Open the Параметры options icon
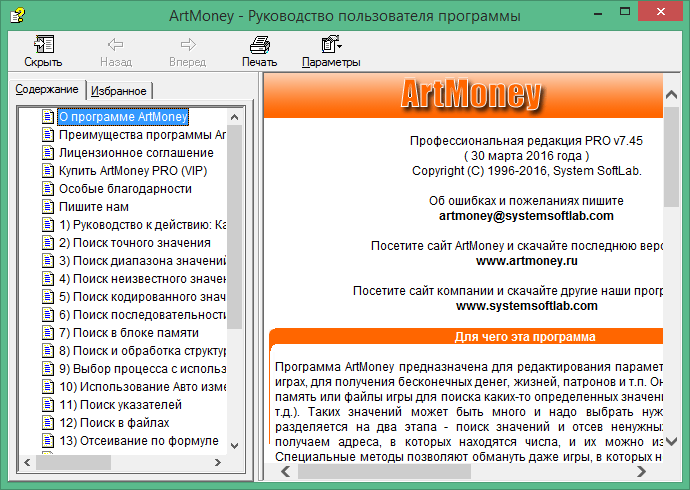Image resolution: width=690 pixels, height=490 pixels. 331,44
